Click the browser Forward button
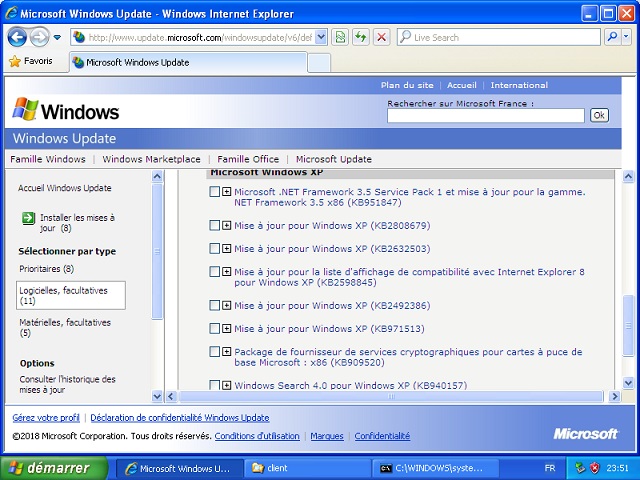Image resolution: width=640 pixels, height=480 pixels. (x=39, y=37)
